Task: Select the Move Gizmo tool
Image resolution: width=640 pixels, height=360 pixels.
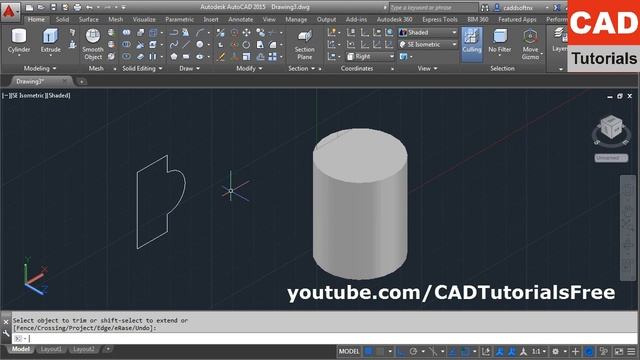Action: pos(530,44)
